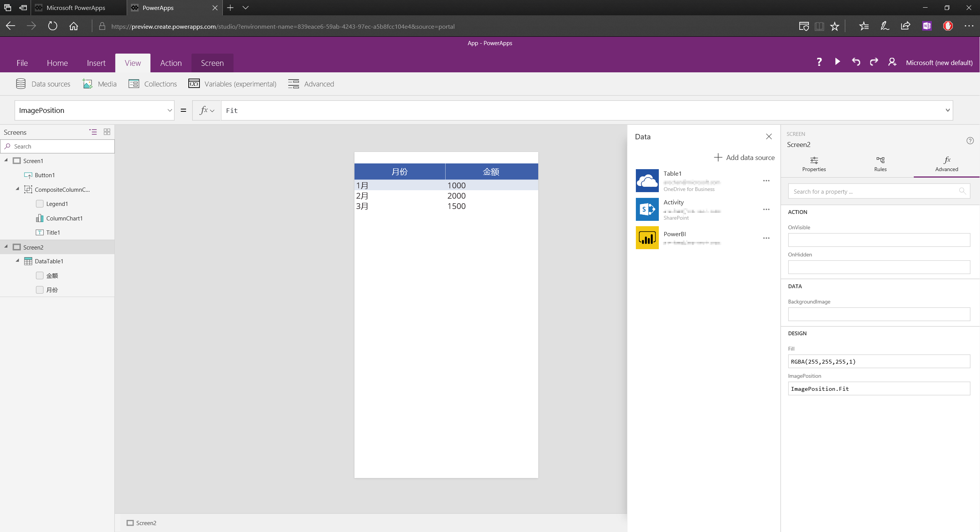Viewport: 980px width, 532px height.
Task: Click the Search box in Screens pane
Action: (57, 146)
